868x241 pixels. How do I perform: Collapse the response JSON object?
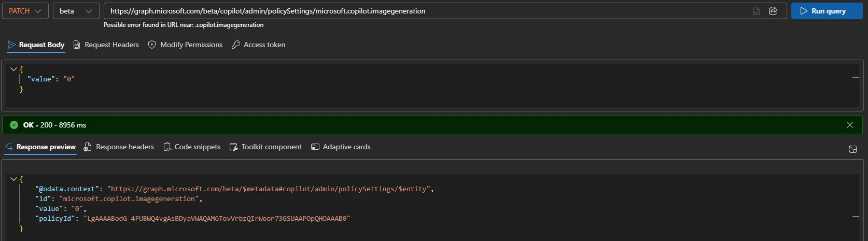coord(13,179)
